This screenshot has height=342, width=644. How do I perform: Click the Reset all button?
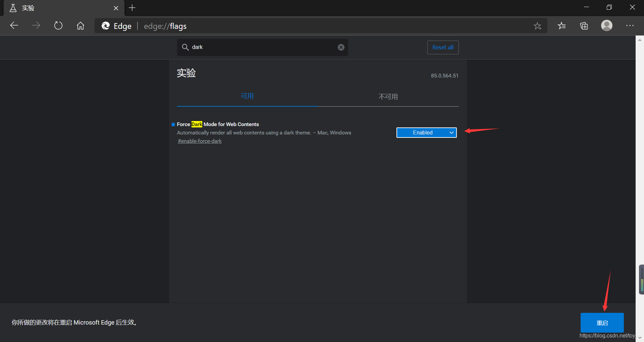tap(443, 47)
